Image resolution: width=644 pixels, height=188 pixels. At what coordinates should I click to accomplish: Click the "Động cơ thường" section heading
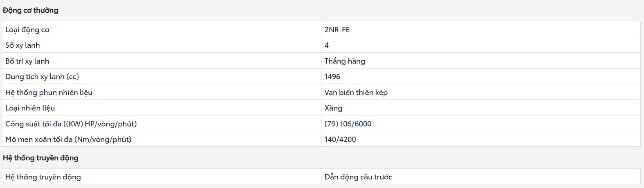[31, 11]
